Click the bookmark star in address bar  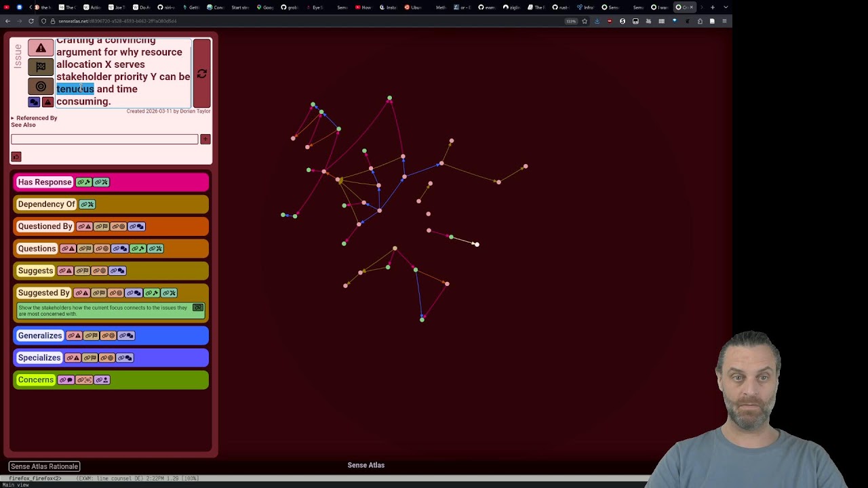[585, 21]
